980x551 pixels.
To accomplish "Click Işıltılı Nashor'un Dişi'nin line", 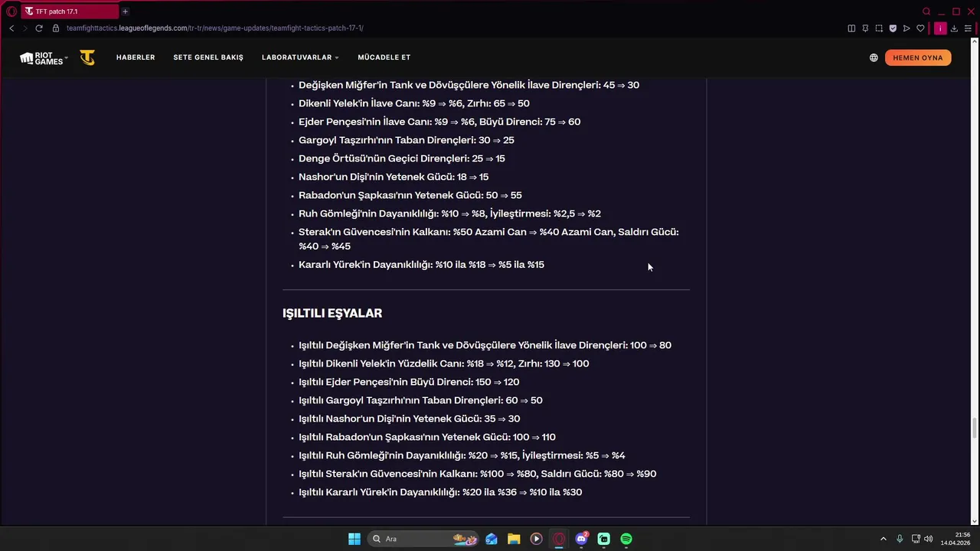I will [x=410, y=419].
